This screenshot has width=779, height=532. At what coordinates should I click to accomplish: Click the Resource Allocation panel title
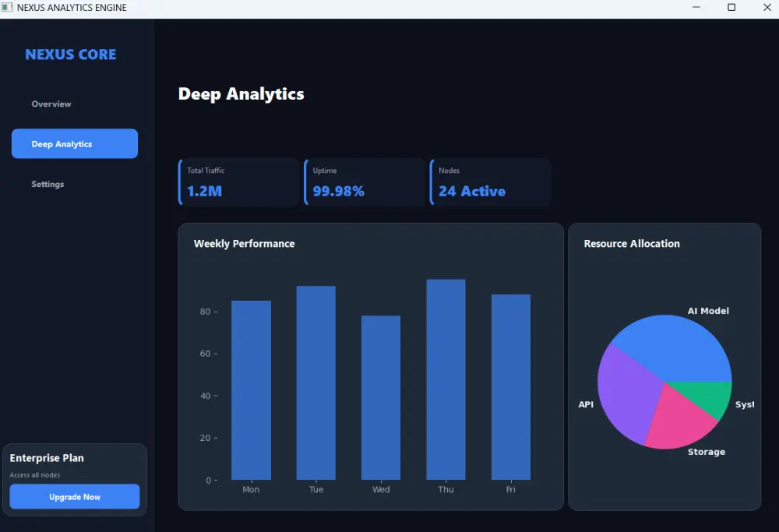tap(632, 243)
